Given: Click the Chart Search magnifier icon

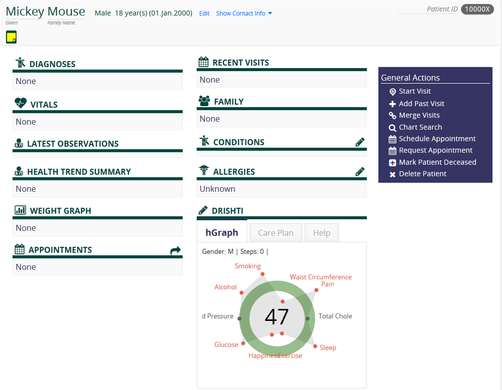Looking at the screenshot, I should pyautogui.click(x=392, y=128).
